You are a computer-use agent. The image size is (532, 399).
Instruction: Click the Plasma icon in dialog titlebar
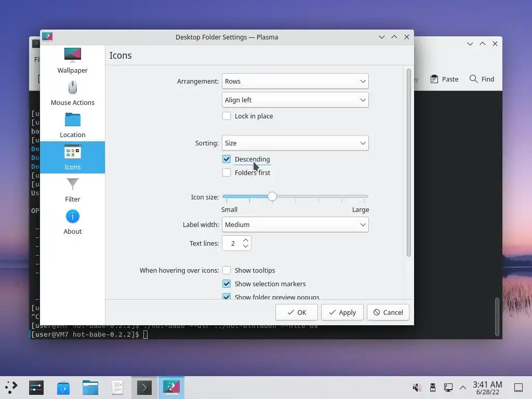click(47, 37)
